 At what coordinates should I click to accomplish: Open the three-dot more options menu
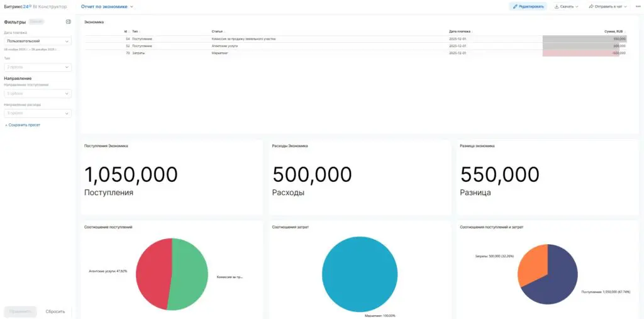638,6
